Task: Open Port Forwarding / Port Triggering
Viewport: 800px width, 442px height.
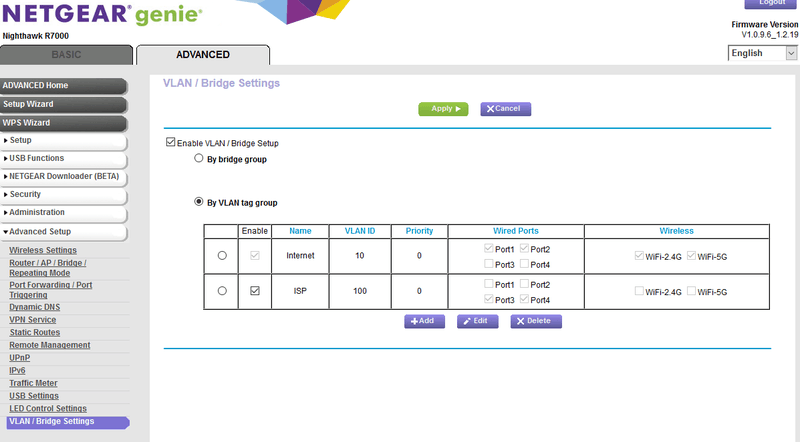Action: (x=51, y=290)
